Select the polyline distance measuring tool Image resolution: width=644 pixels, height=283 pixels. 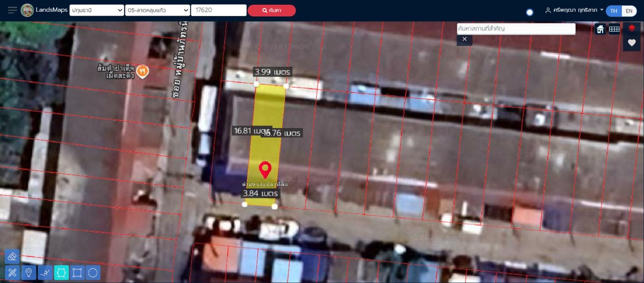tap(45, 272)
